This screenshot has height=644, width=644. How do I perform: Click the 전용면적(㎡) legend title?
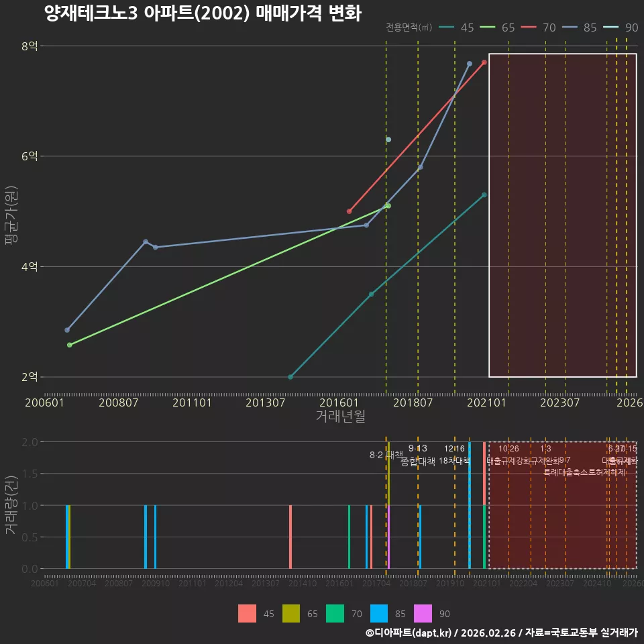click(409, 27)
